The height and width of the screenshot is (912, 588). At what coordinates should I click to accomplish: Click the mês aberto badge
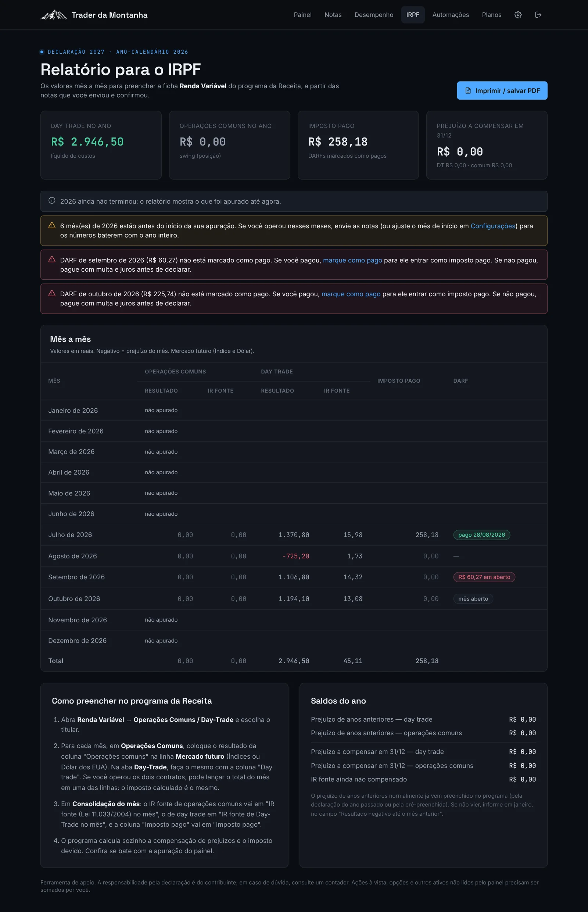pos(473,599)
